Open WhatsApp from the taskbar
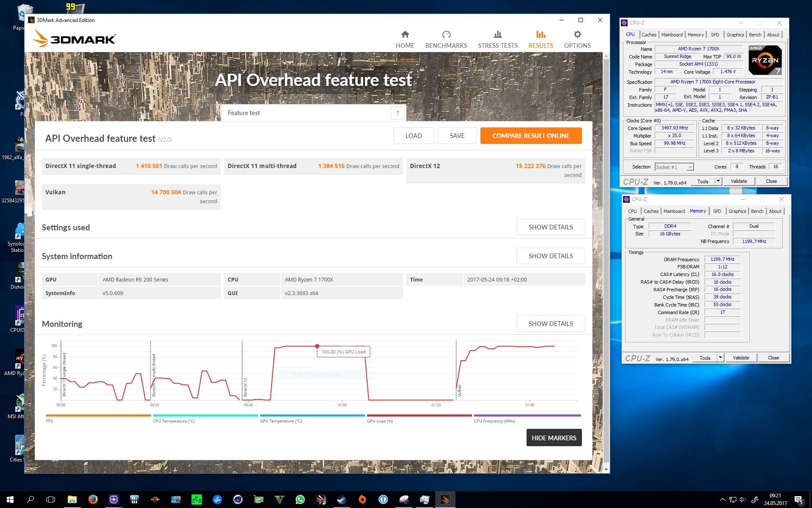The height and width of the screenshot is (508, 812). [300, 500]
